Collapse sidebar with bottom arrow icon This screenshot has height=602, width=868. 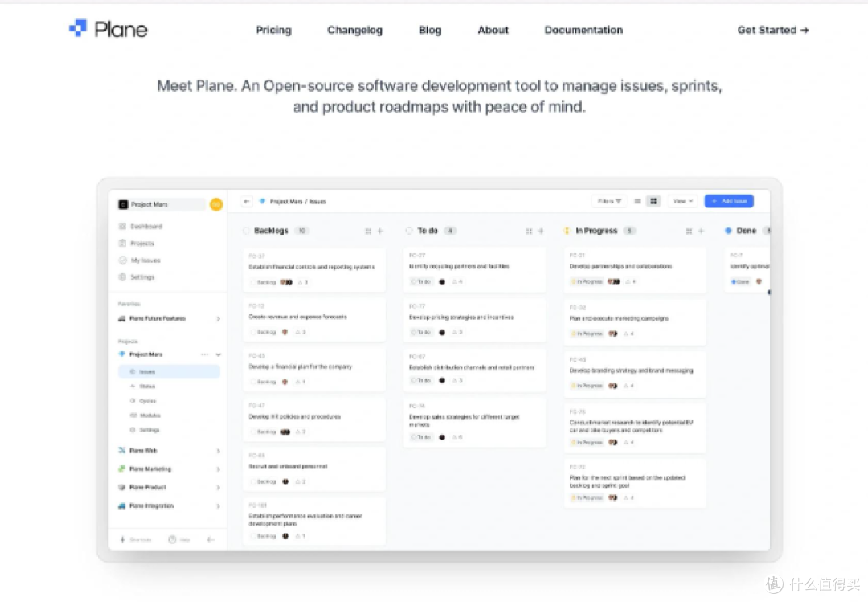coord(211,539)
